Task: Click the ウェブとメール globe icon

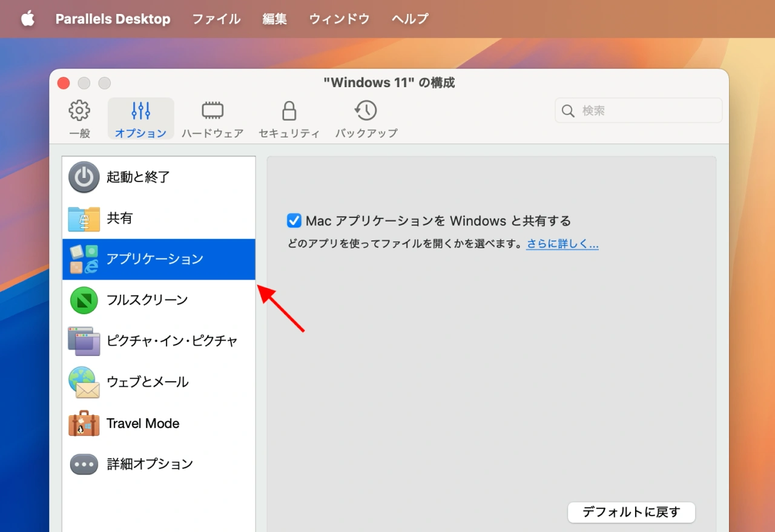Action: [x=84, y=382]
